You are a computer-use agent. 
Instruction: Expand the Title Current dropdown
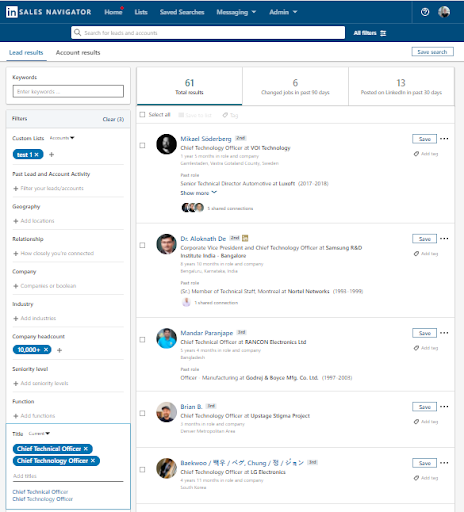[39, 434]
